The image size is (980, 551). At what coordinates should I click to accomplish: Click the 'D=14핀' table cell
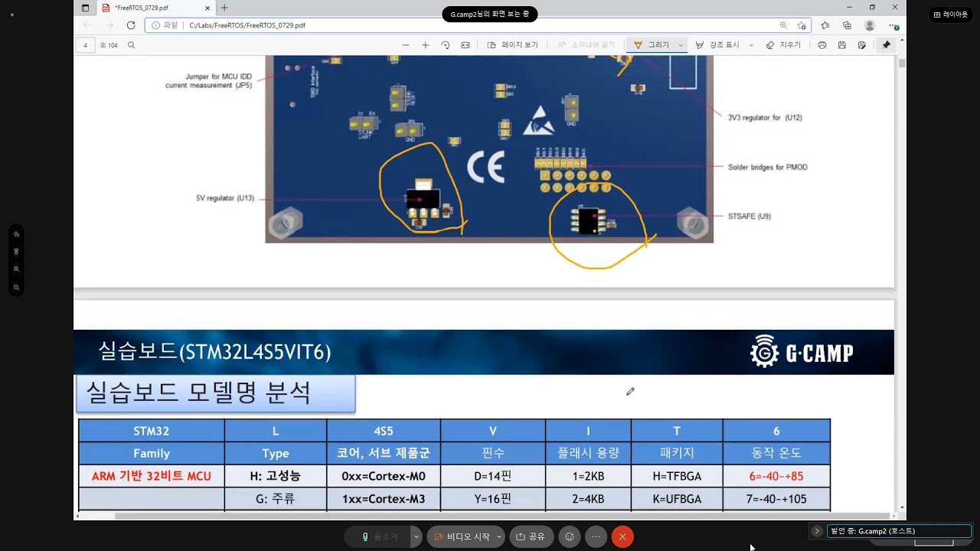(492, 476)
